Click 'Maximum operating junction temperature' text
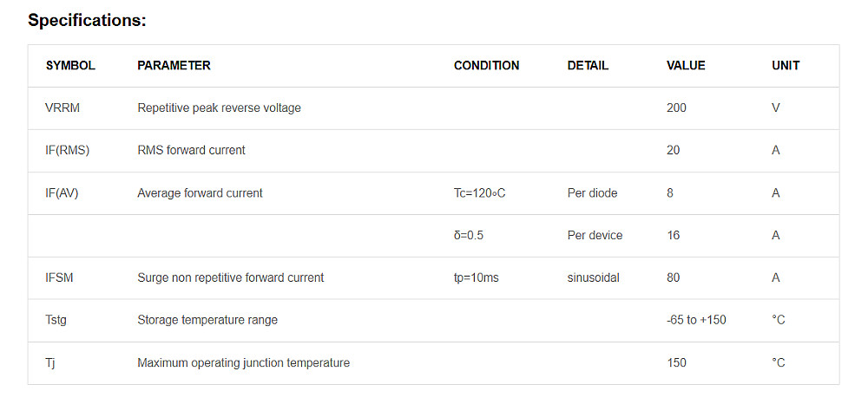The height and width of the screenshot is (404, 868). click(x=243, y=363)
